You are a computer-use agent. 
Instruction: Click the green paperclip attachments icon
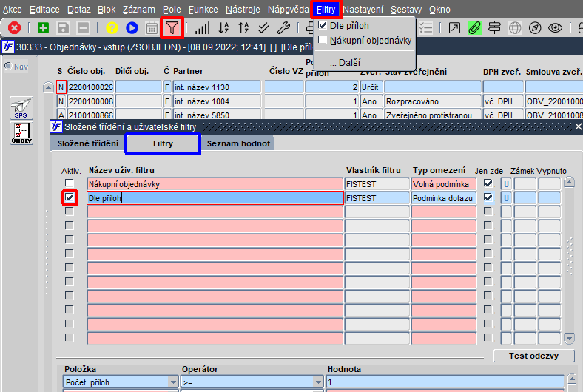click(x=474, y=28)
